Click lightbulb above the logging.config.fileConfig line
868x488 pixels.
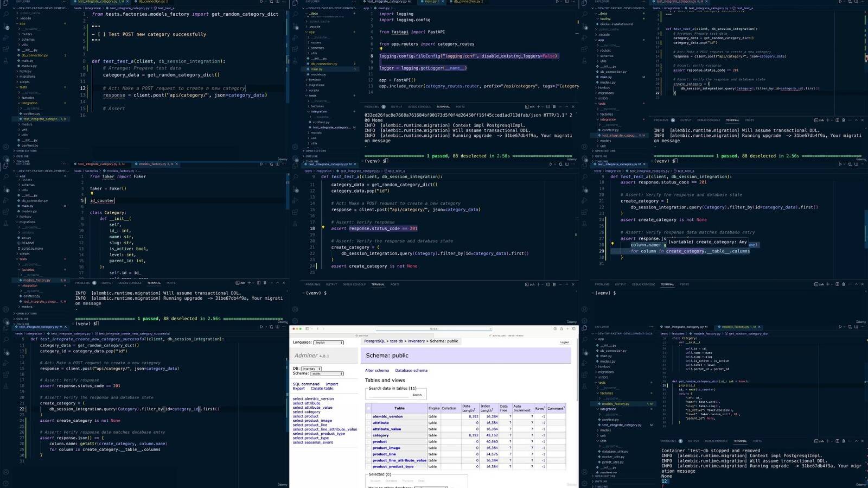[381, 49]
